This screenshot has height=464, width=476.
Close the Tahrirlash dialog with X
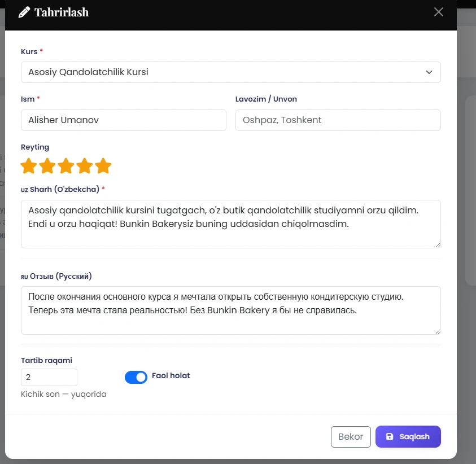[x=439, y=12]
